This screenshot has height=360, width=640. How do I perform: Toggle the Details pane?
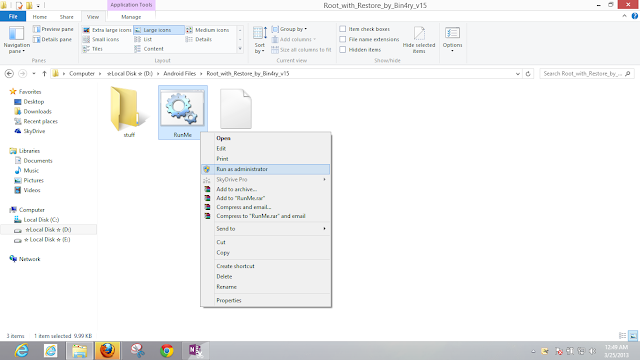[53, 39]
